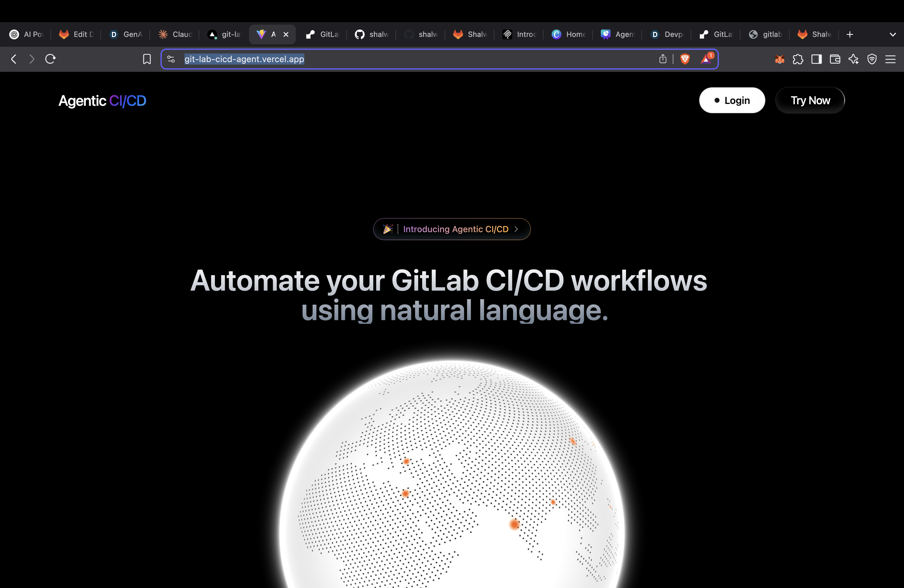Open the hamburger main menu

click(890, 59)
